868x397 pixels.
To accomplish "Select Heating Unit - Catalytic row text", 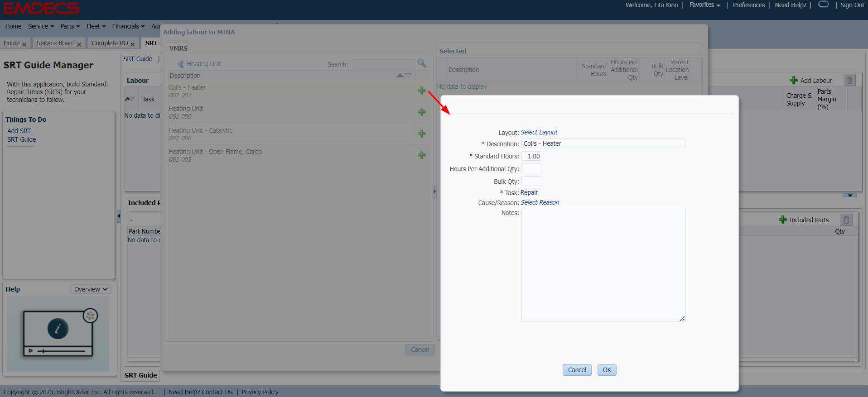I will (x=200, y=130).
